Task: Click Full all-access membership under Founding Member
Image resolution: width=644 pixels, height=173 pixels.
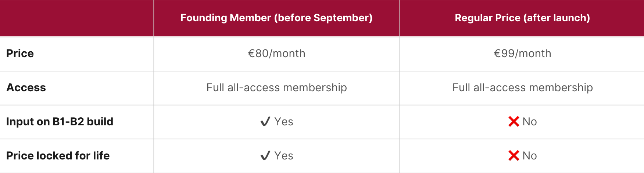Action: [276, 88]
